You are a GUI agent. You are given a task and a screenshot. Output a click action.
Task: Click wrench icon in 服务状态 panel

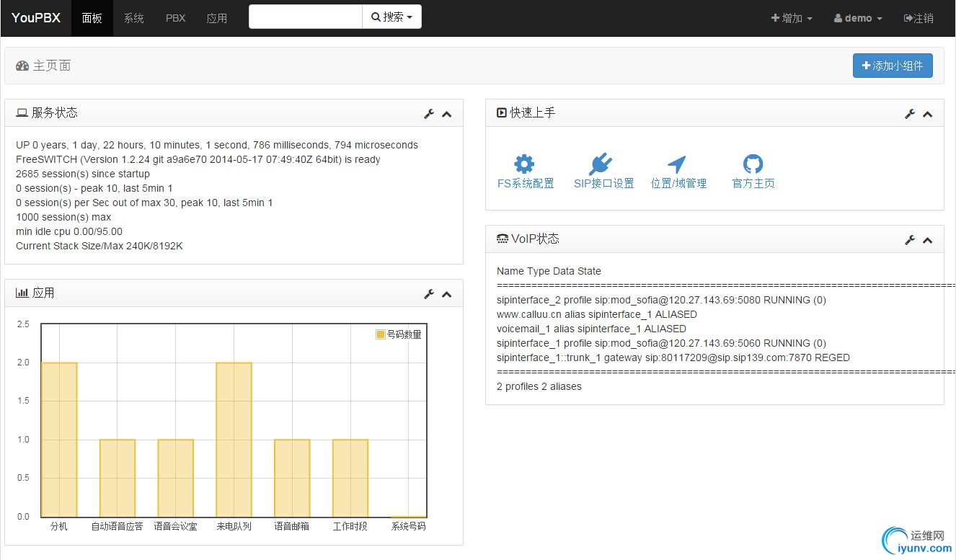pos(429,114)
